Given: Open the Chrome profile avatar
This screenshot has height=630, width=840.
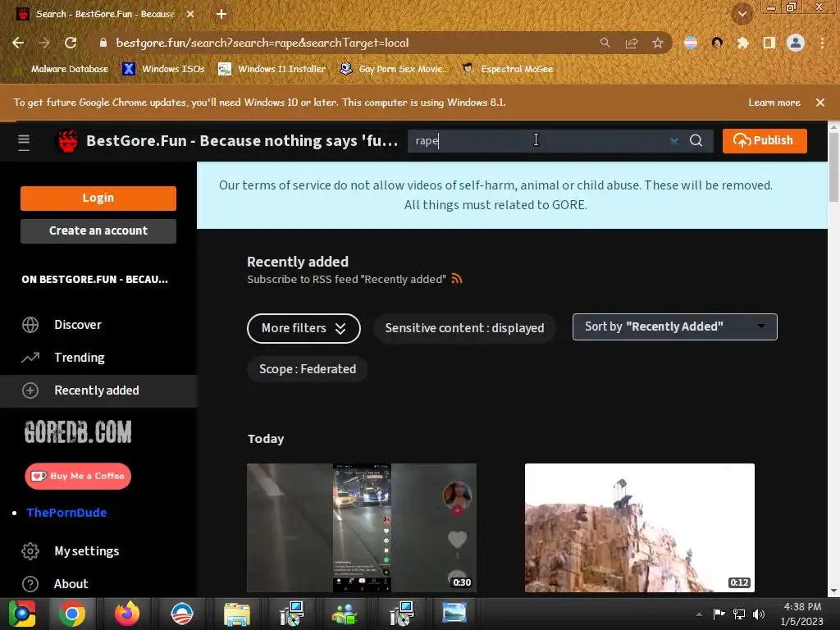Looking at the screenshot, I should coord(796,43).
